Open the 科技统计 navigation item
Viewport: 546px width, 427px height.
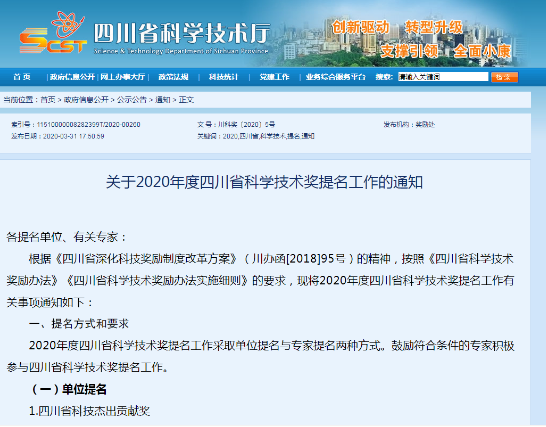click(x=223, y=77)
